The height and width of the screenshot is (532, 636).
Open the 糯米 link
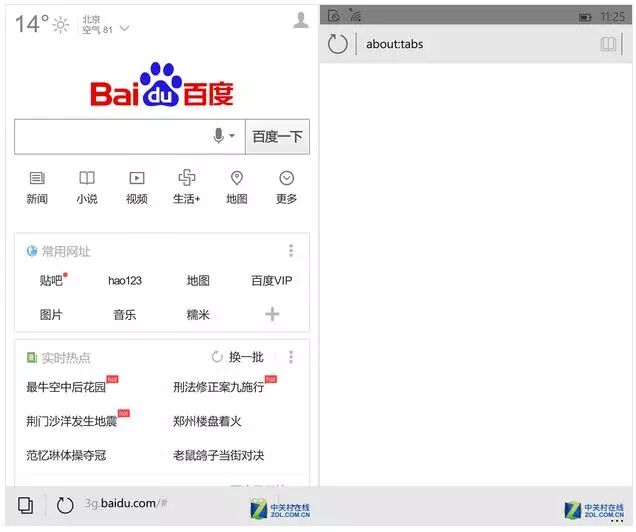[x=198, y=315]
